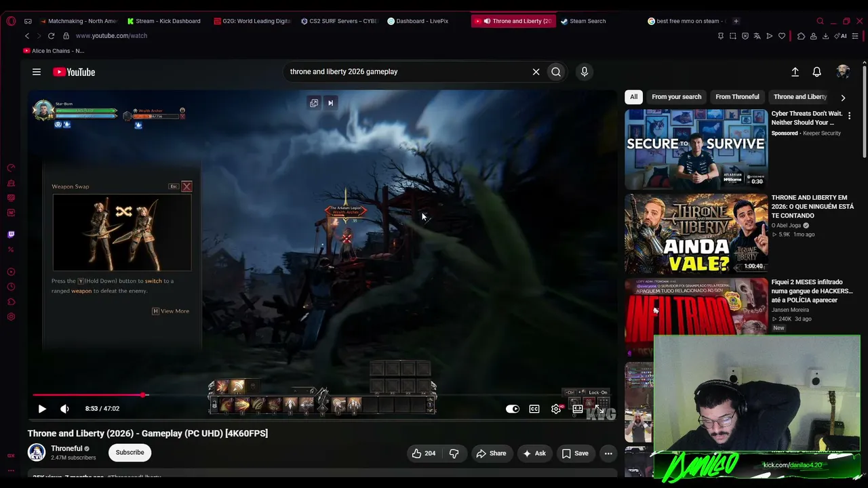Open the Alice In Chains bookmark
Image resolution: width=868 pixels, height=488 pixels.
tap(54, 51)
